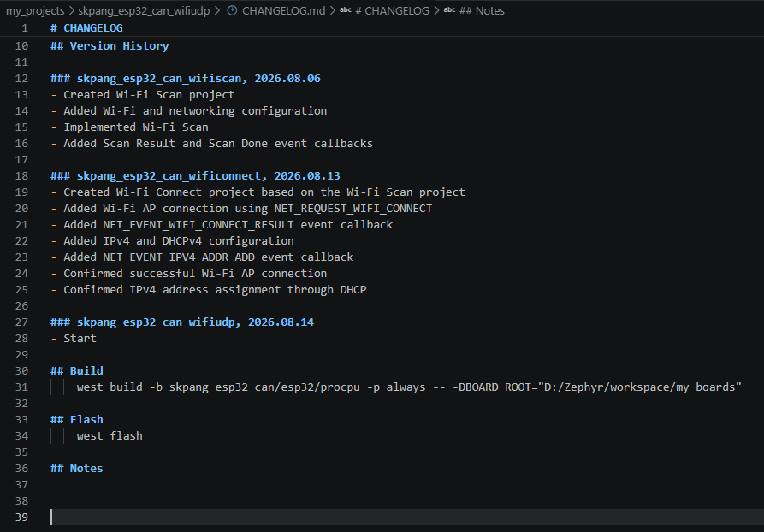Click the '- Start' line

coord(74,338)
